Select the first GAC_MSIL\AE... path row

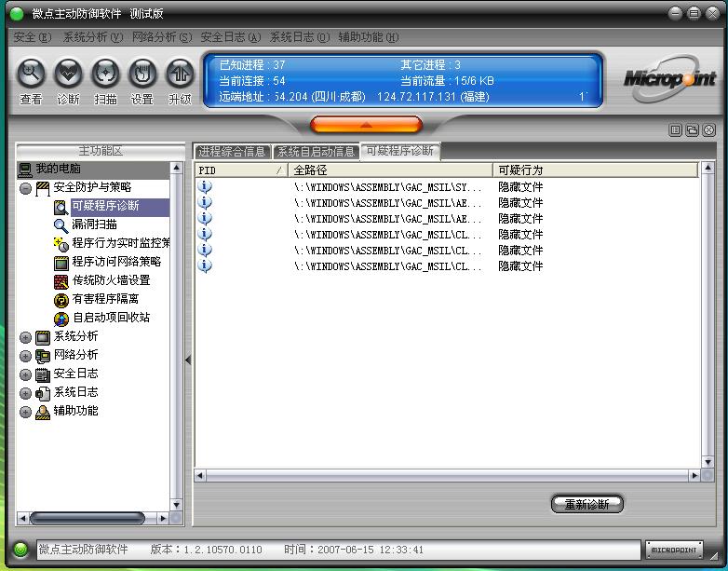tap(446, 202)
